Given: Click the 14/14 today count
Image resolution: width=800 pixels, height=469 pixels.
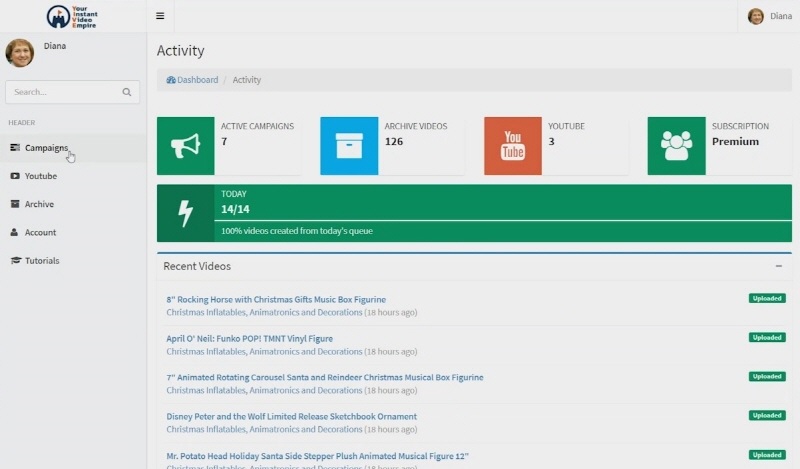Looking at the screenshot, I should (235, 209).
